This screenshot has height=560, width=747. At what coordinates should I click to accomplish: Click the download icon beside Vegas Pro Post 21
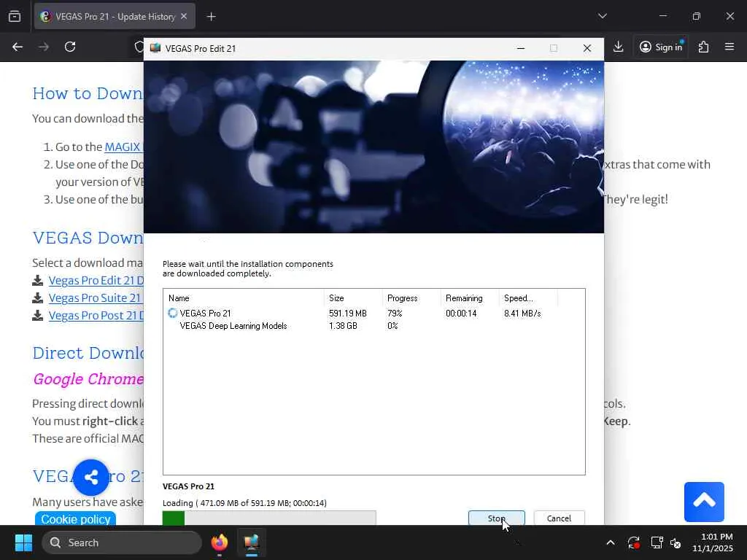pyautogui.click(x=38, y=316)
